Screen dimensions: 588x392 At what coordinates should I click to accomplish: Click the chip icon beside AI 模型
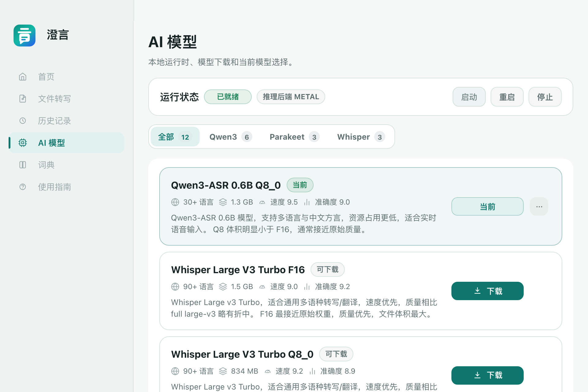(x=23, y=143)
